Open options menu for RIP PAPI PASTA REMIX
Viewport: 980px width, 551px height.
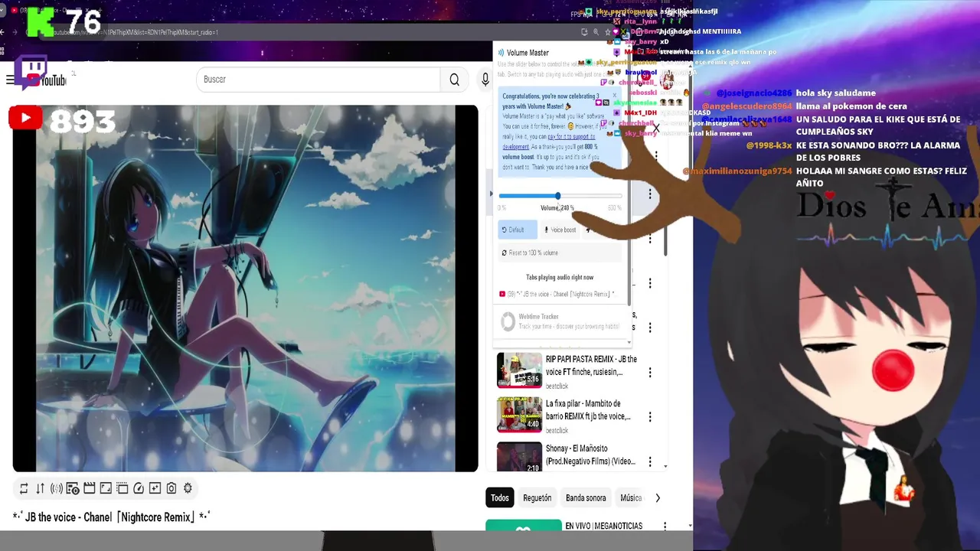tap(650, 372)
